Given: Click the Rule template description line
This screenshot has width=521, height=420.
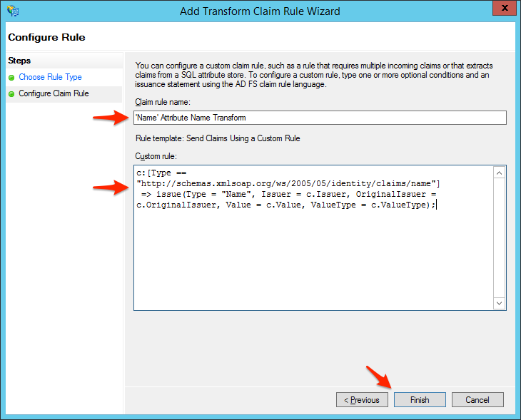Looking at the screenshot, I should [x=218, y=138].
